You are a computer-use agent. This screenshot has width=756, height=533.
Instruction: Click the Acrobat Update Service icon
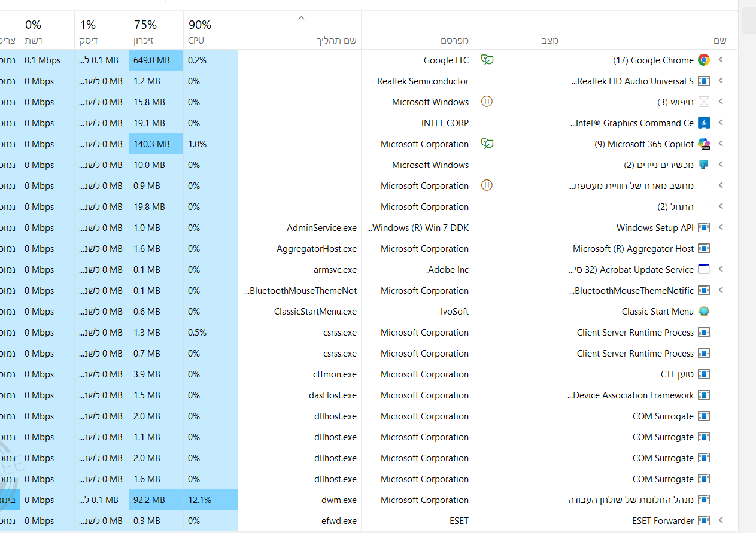pos(704,269)
